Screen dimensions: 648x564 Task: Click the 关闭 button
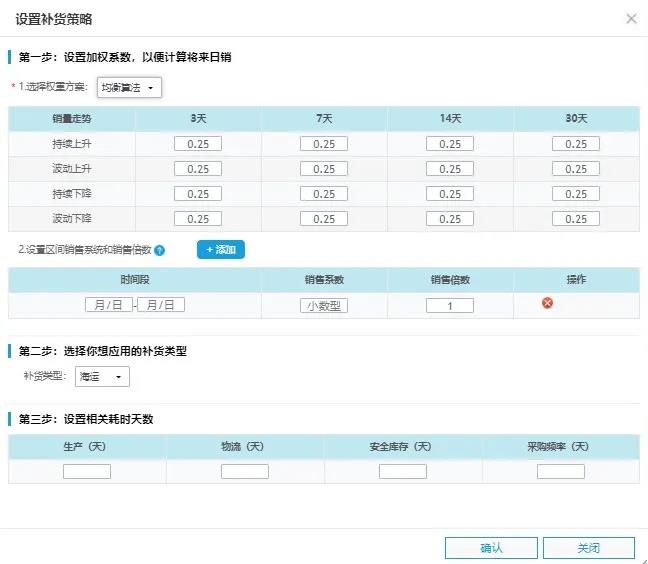[x=588, y=548]
